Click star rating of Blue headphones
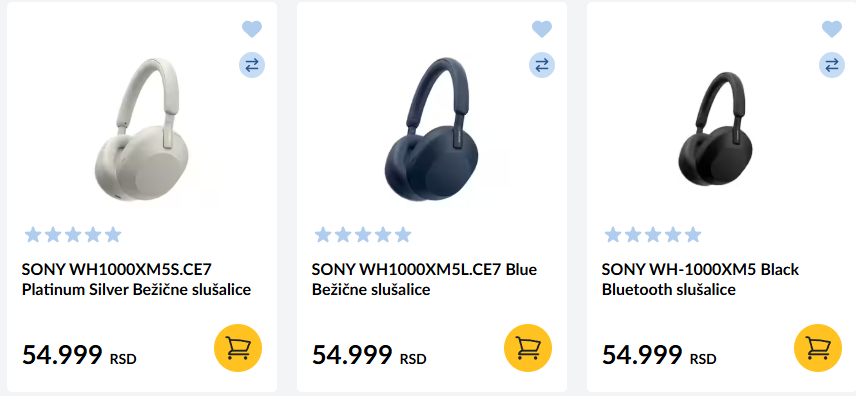This screenshot has width=862, height=398. coord(363,235)
